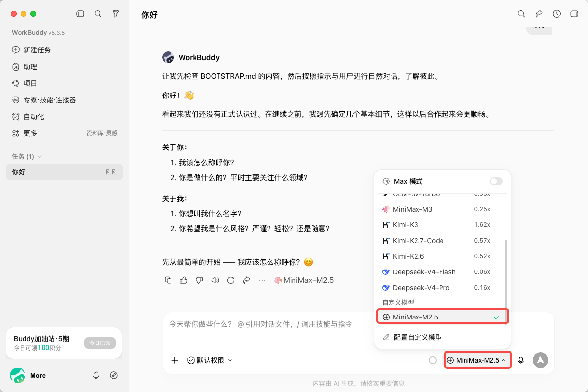This screenshot has width=588, height=392.
Task: Open 自动化 in sidebar
Action: tap(65, 117)
